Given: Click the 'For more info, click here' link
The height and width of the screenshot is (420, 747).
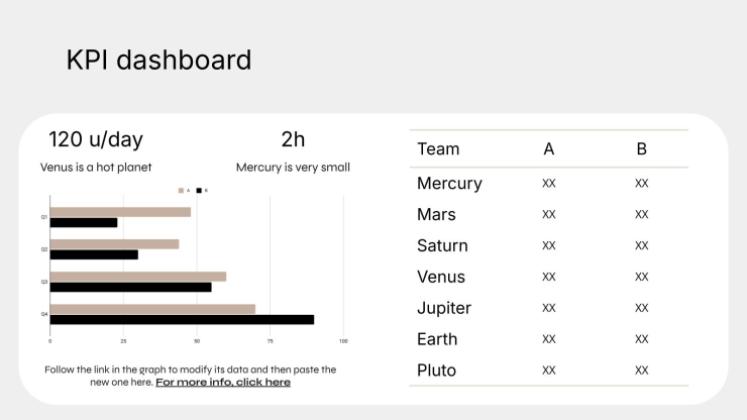Looking at the screenshot, I should click(x=223, y=382).
